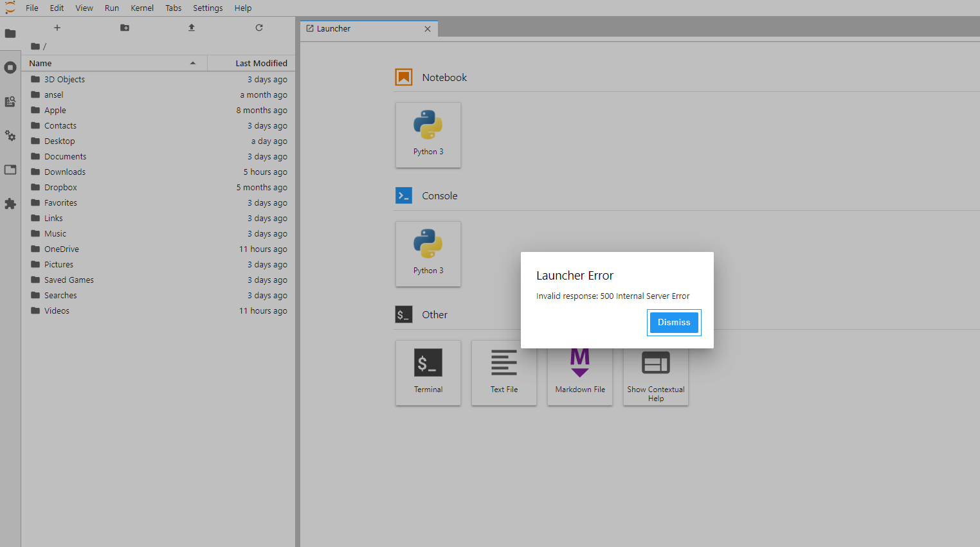This screenshot has width=980, height=547.
Task: Click the Upload Files icon
Action: pos(192,28)
